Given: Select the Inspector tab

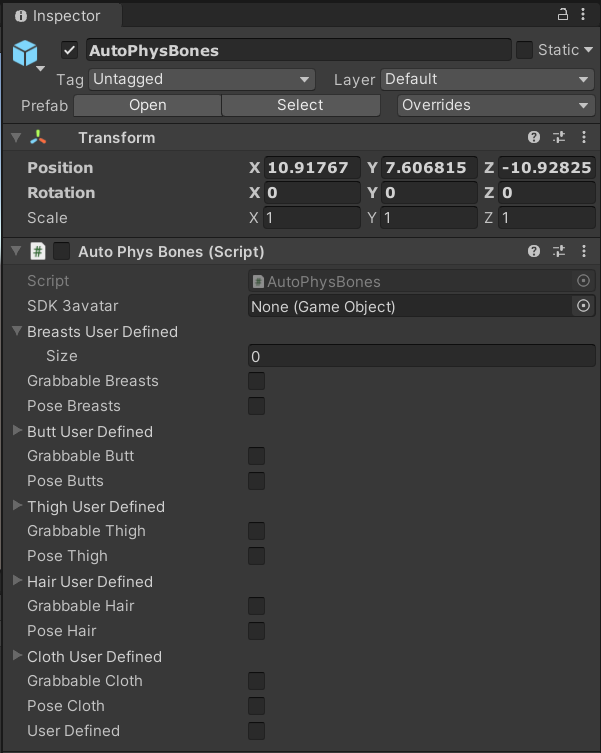Looking at the screenshot, I should pyautogui.click(x=58, y=16).
